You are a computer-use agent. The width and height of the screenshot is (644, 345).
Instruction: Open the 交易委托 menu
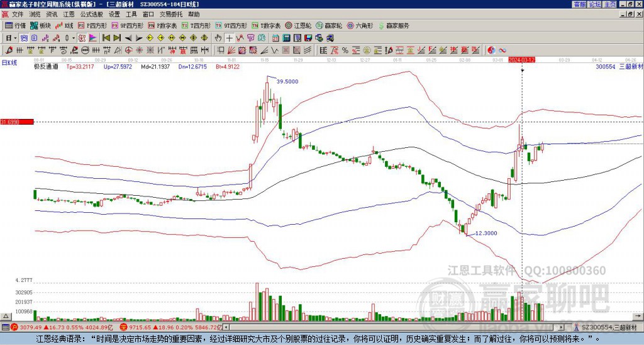pos(171,14)
